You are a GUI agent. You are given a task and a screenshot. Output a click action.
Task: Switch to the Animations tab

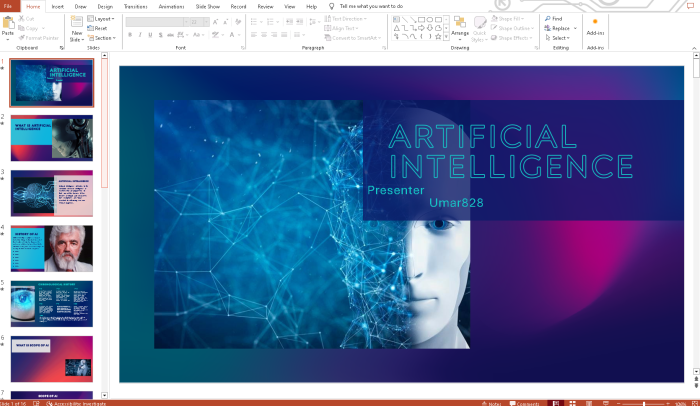click(x=171, y=7)
